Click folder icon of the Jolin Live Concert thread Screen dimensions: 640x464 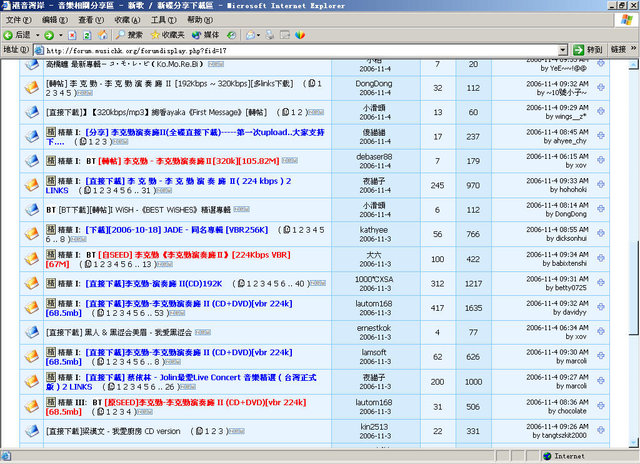[32, 381]
